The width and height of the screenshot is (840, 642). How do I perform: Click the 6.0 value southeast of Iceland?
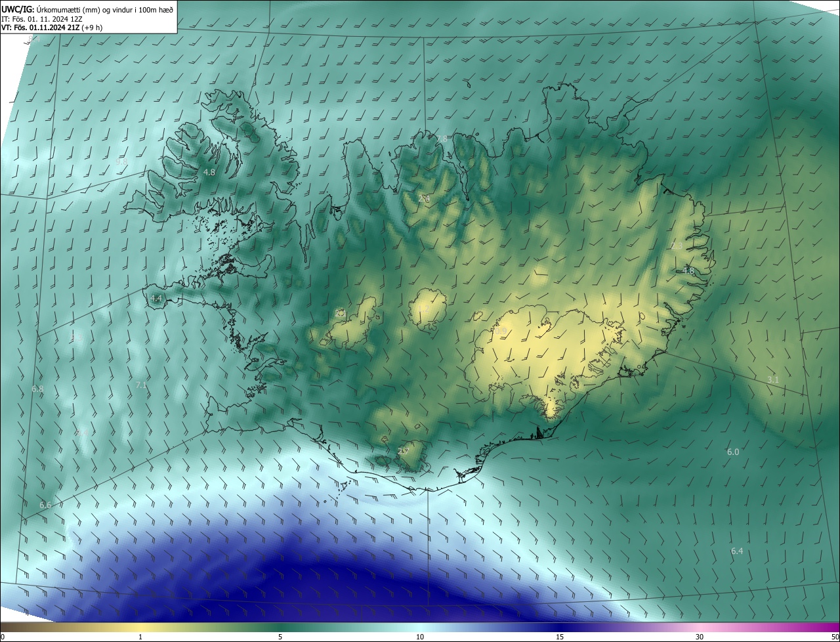click(x=733, y=452)
